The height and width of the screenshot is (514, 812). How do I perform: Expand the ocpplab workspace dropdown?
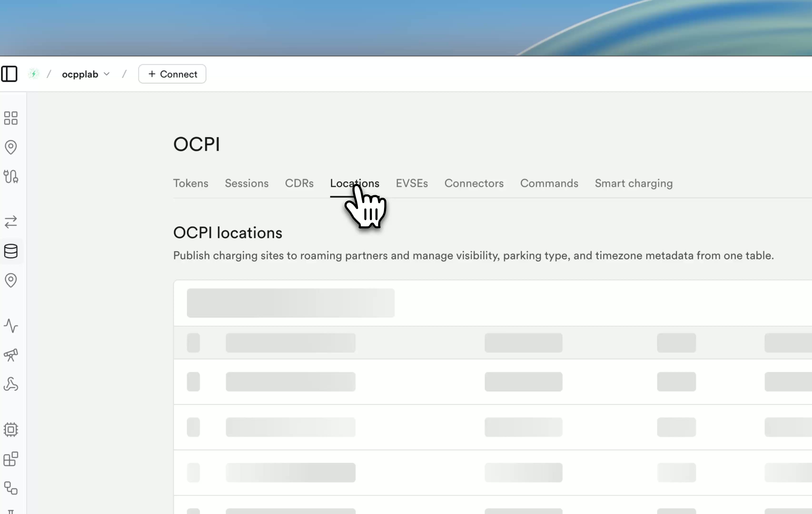[86, 74]
